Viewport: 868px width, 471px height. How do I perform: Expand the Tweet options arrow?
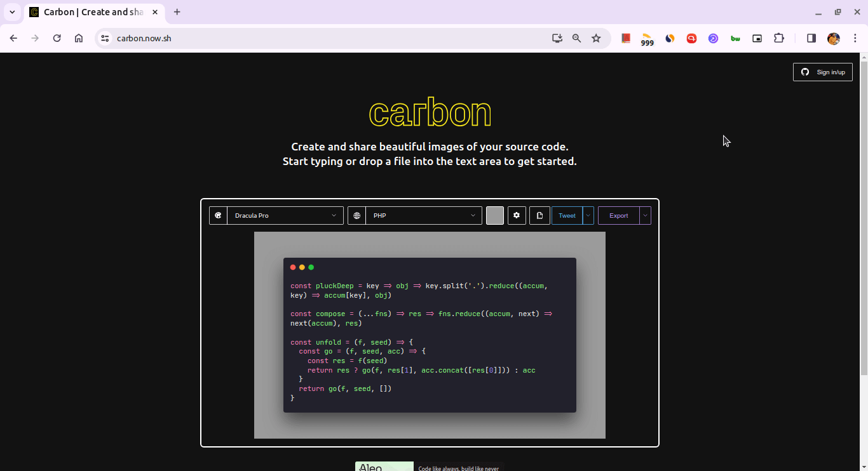(588, 216)
